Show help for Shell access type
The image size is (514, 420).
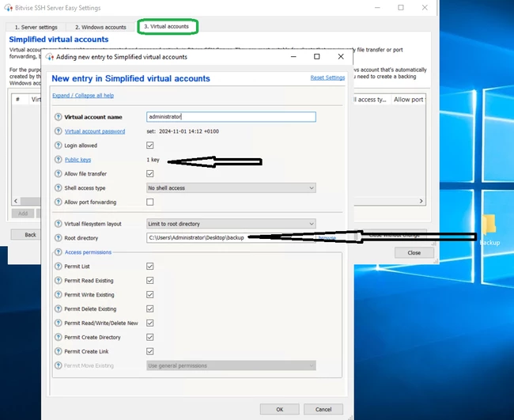click(x=58, y=188)
